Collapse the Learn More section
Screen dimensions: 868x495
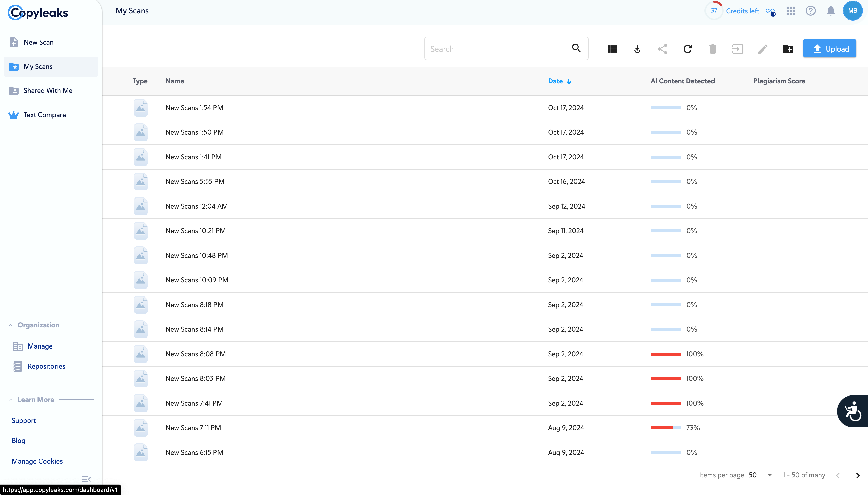point(11,400)
